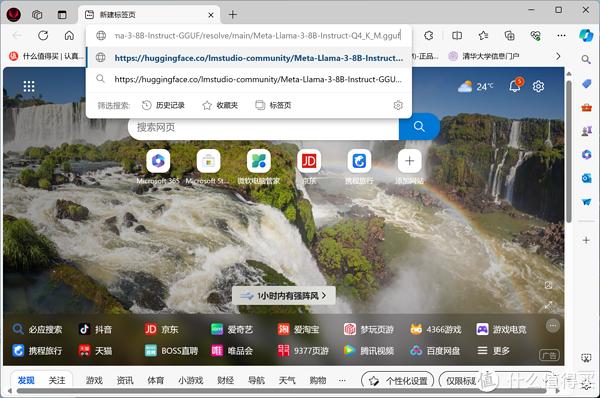This screenshot has height=398, width=600.
Task: Open the 清华大学信息门户 bookmark
Action: (484, 56)
